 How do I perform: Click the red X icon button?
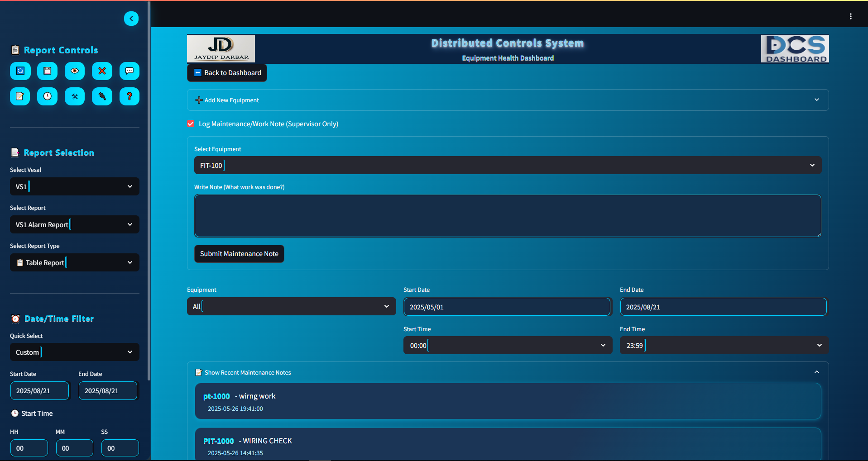102,71
